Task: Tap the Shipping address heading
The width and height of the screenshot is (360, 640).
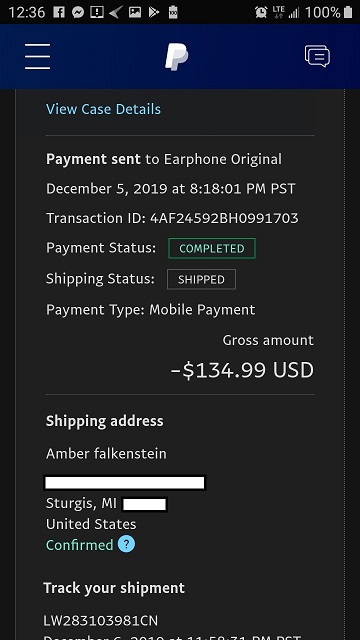Action: (104, 421)
